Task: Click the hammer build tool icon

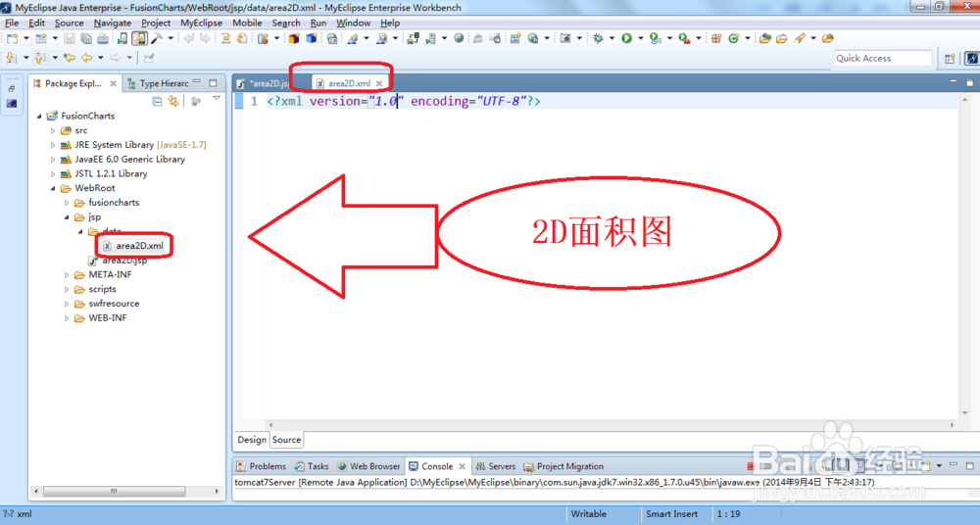Action: click(x=156, y=38)
